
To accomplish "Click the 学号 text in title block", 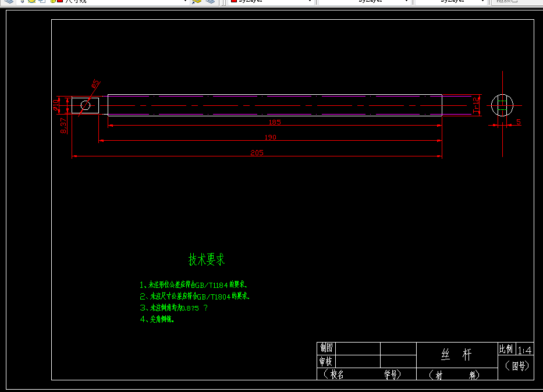I will coord(391,374).
